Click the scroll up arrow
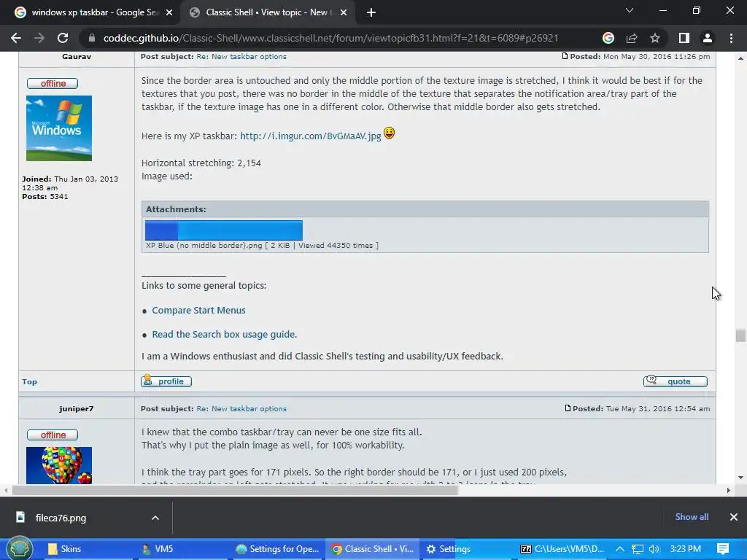This screenshot has width=747, height=560. click(x=740, y=58)
